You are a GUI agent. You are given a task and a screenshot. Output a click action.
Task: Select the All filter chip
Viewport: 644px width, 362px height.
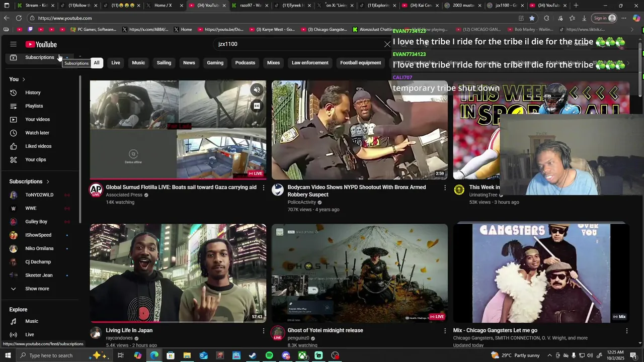point(97,63)
